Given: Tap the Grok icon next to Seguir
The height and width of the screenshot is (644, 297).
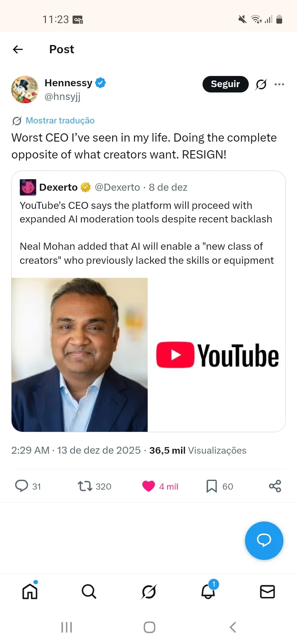Looking at the screenshot, I should pyautogui.click(x=261, y=85).
